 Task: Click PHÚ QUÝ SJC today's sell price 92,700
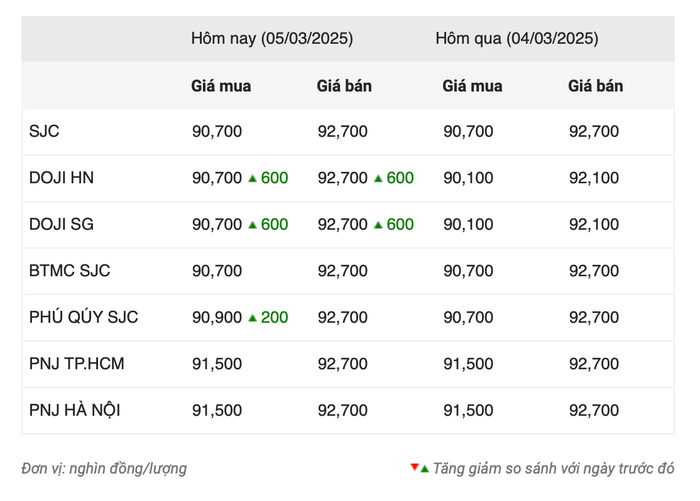point(342,317)
